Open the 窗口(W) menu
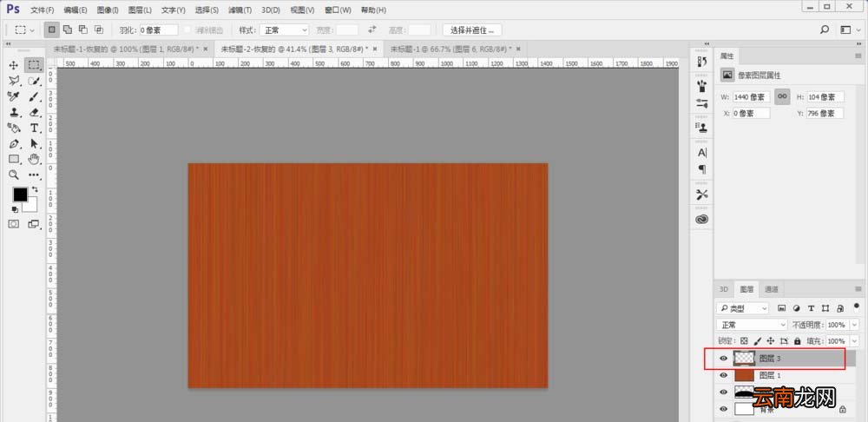 coord(338,10)
